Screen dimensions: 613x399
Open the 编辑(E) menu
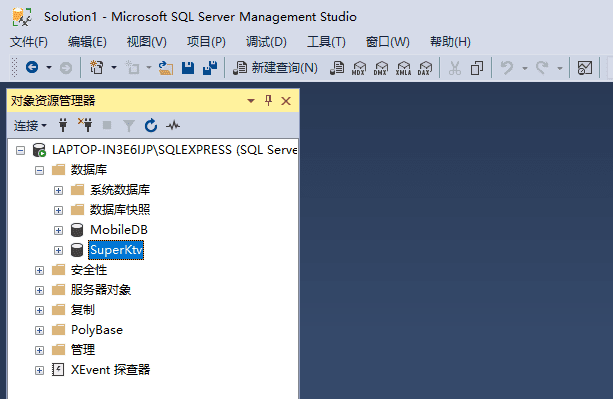pos(87,41)
